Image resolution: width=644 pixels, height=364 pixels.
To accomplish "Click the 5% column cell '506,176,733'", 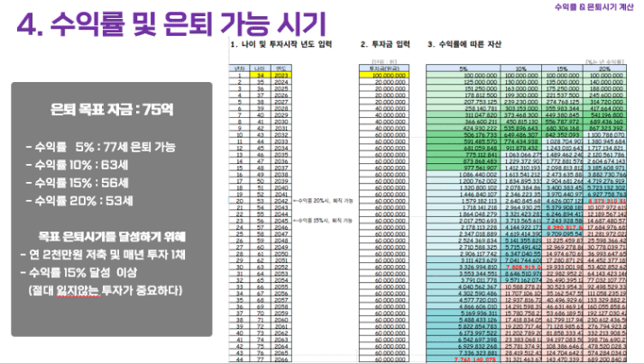I will click(464, 134).
